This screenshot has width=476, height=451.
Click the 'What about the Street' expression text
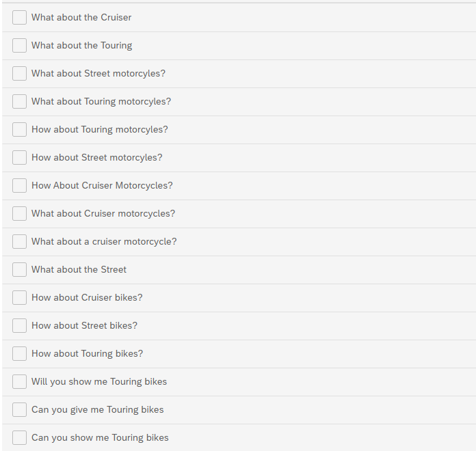click(x=79, y=270)
